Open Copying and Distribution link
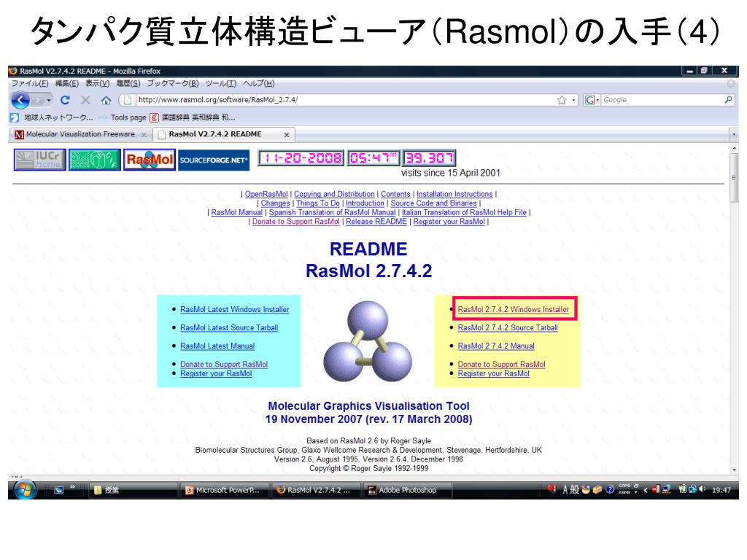This screenshot has width=747, height=560. click(334, 194)
